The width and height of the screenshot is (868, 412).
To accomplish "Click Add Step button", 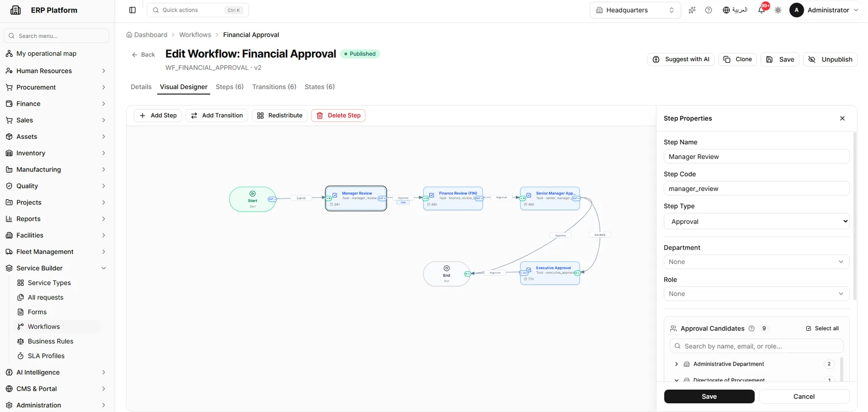I will (158, 116).
